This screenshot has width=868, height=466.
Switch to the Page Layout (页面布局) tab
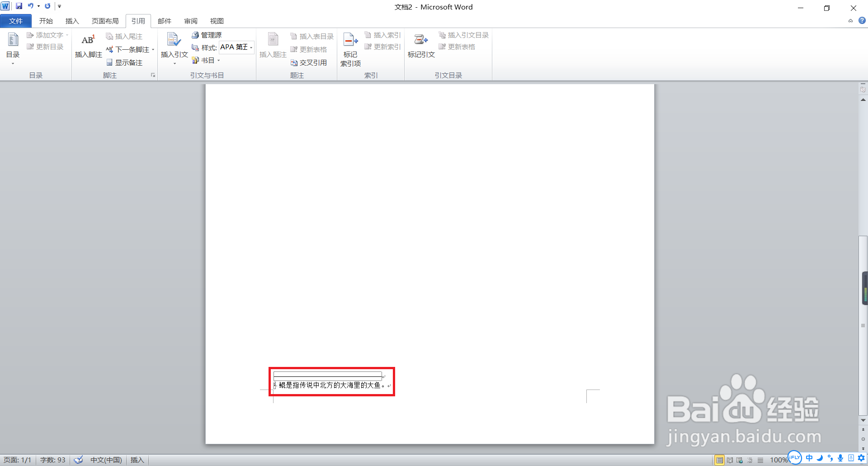tap(105, 21)
